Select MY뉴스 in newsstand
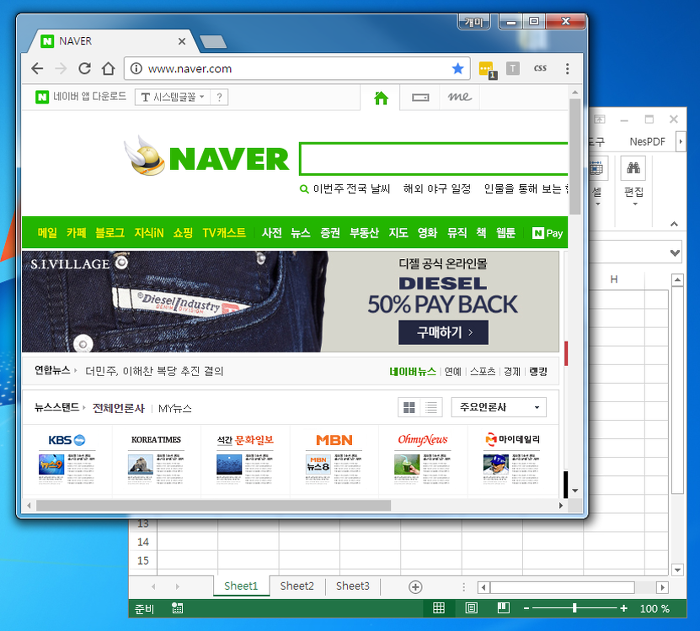The height and width of the screenshot is (631, 700). click(x=175, y=408)
